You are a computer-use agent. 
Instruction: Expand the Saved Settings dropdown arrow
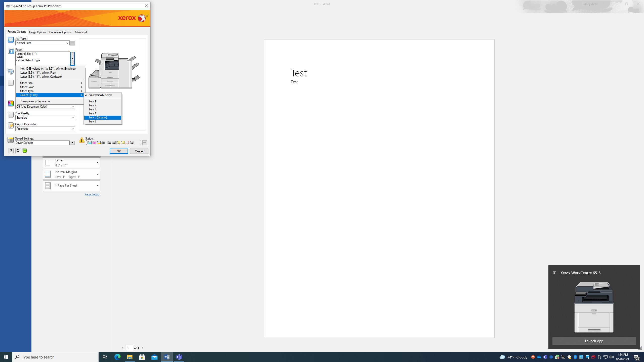point(72,143)
